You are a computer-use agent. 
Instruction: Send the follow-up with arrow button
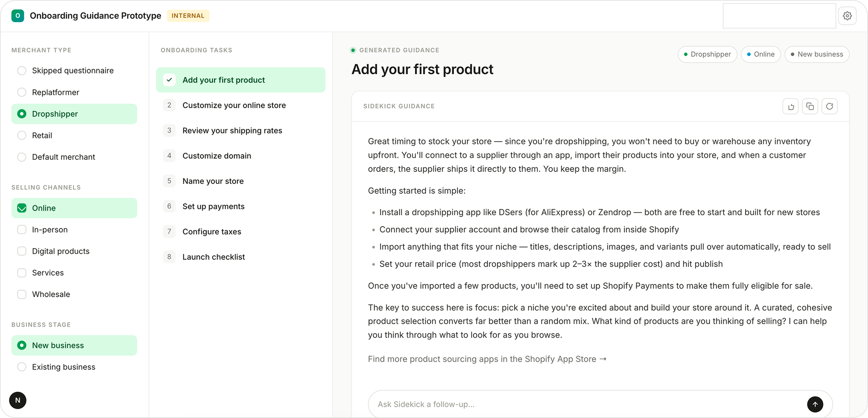815,404
